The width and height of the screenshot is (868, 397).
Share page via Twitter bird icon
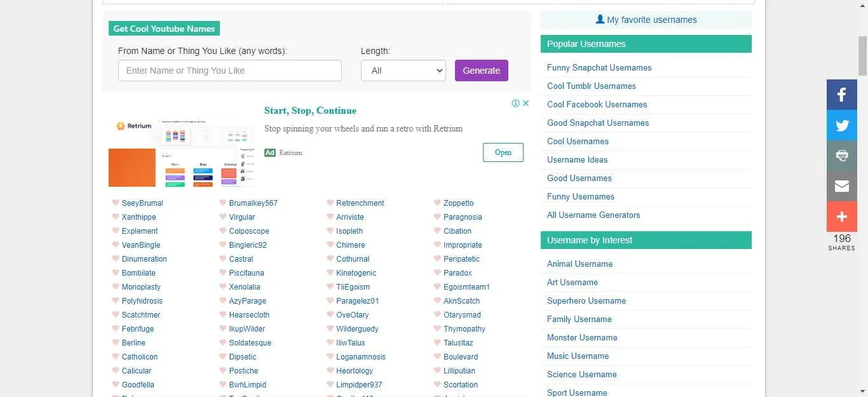click(x=842, y=125)
